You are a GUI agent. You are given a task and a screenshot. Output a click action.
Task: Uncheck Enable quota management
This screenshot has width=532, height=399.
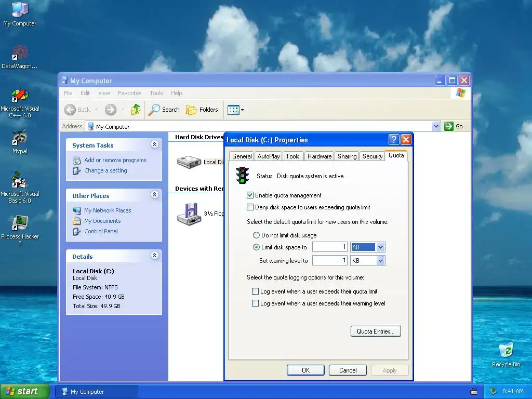pos(250,195)
